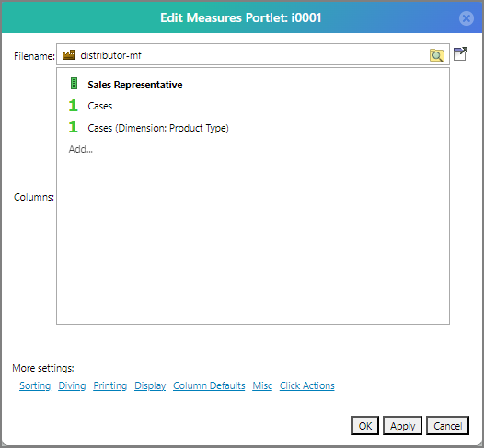Click the green dimension icon for Sales Representative
Viewport: 484px width, 448px height.
coord(74,84)
